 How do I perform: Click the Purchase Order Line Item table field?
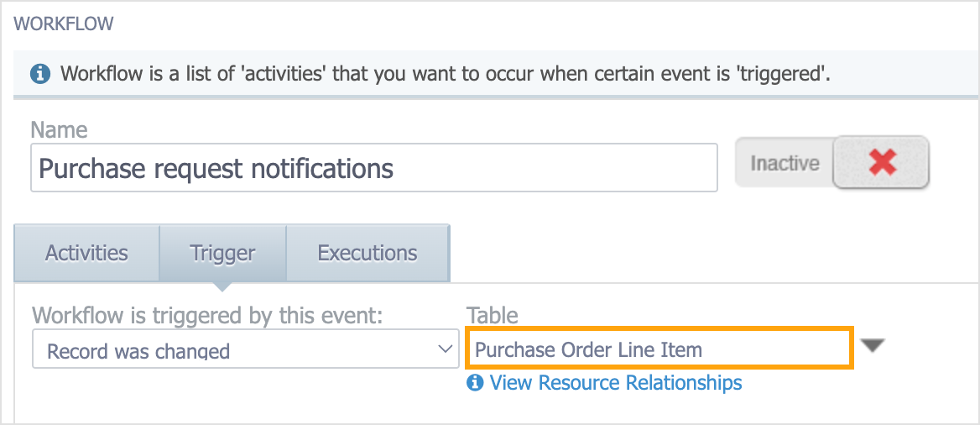[x=658, y=348]
